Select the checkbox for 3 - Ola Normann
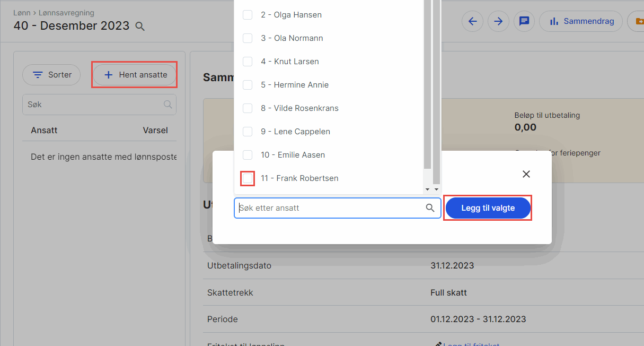644x346 pixels. coord(247,38)
